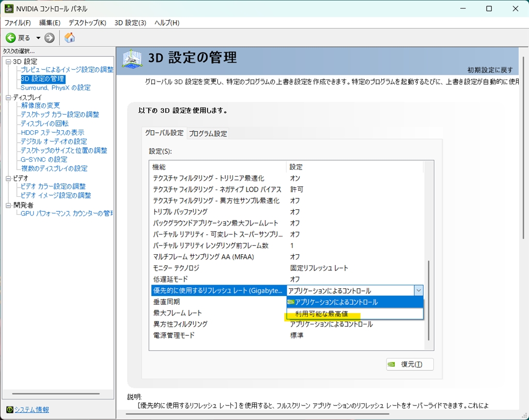The image size is (529, 420).
Task: Open Surround, PhysX の設定
Action: (56, 88)
